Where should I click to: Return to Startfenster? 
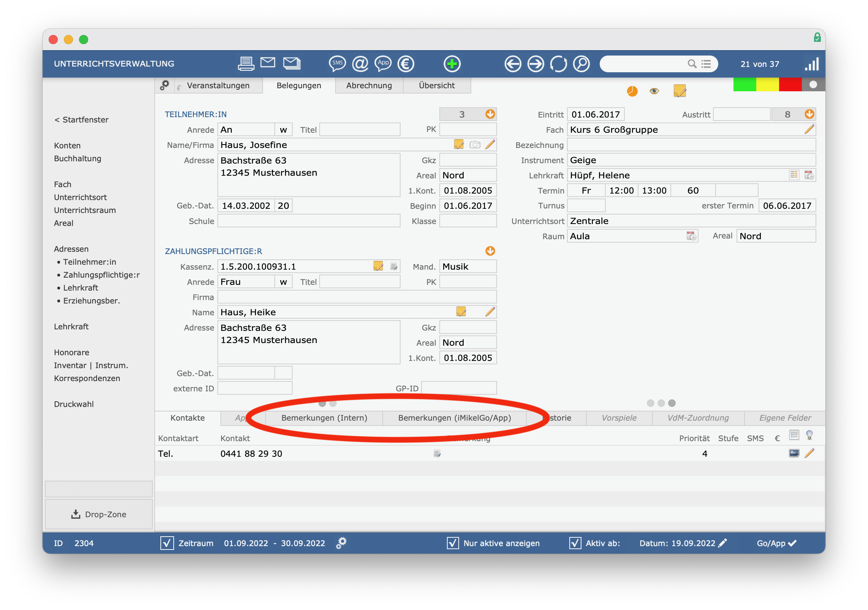click(x=81, y=120)
